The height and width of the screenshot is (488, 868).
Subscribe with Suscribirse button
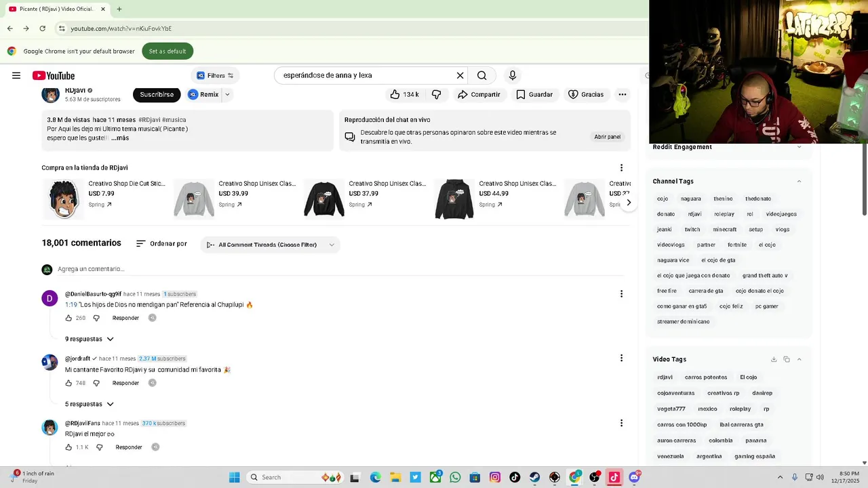tap(157, 94)
